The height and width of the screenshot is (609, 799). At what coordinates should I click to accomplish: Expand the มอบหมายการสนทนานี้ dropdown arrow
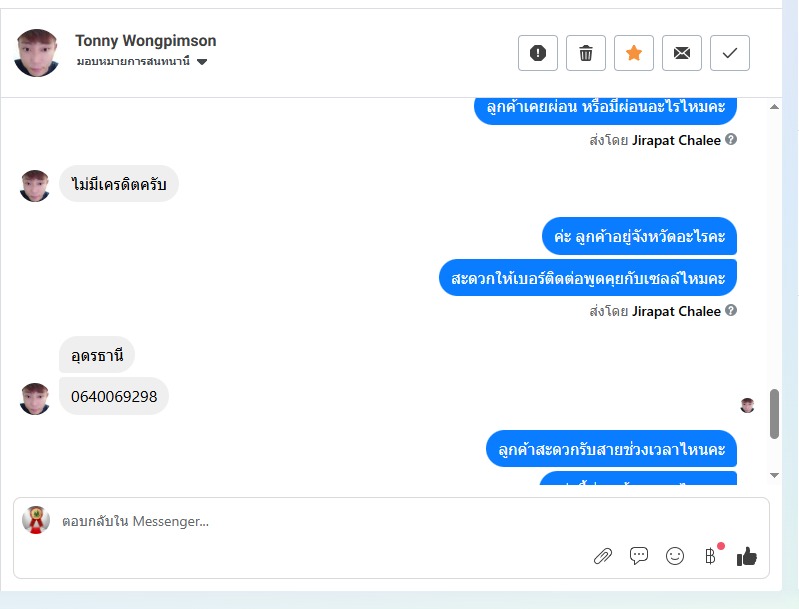(202, 62)
